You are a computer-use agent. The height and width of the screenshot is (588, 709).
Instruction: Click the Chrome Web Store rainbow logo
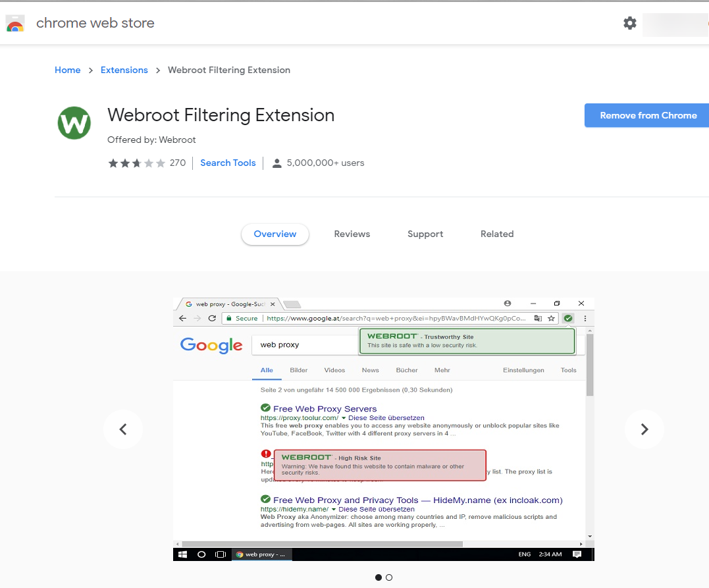(15, 24)
